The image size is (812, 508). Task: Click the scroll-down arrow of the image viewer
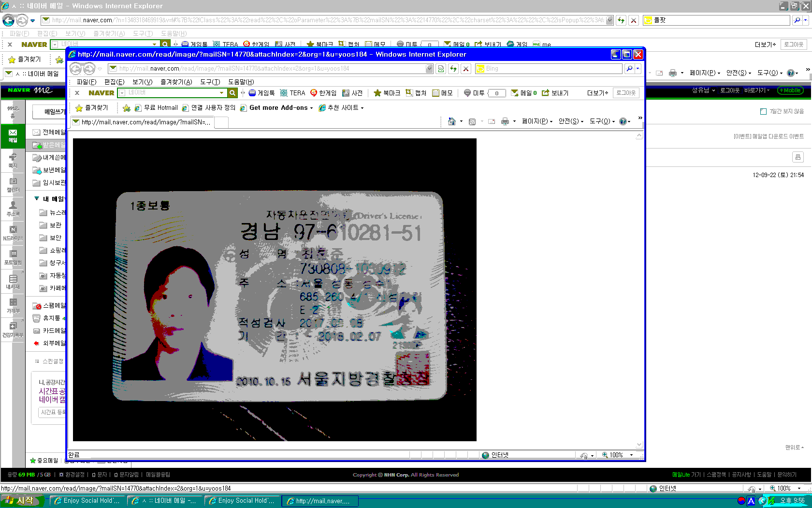coord(639,445)
